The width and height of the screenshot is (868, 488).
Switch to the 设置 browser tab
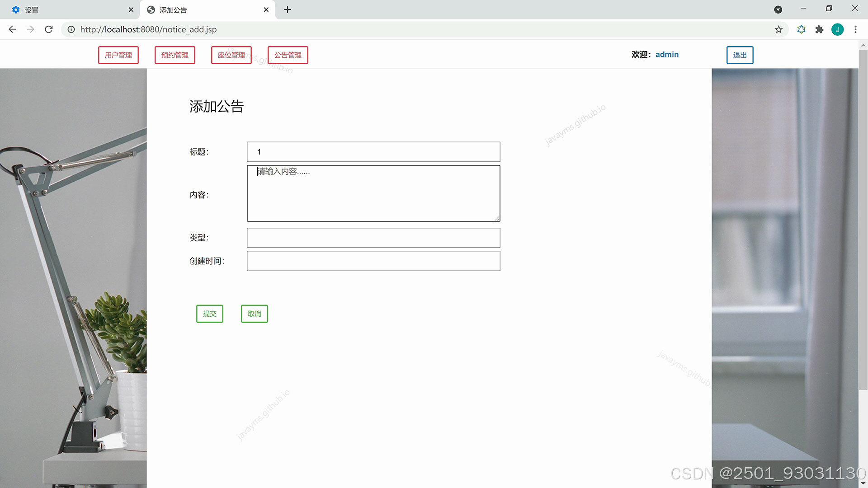[x=70, y=9]
